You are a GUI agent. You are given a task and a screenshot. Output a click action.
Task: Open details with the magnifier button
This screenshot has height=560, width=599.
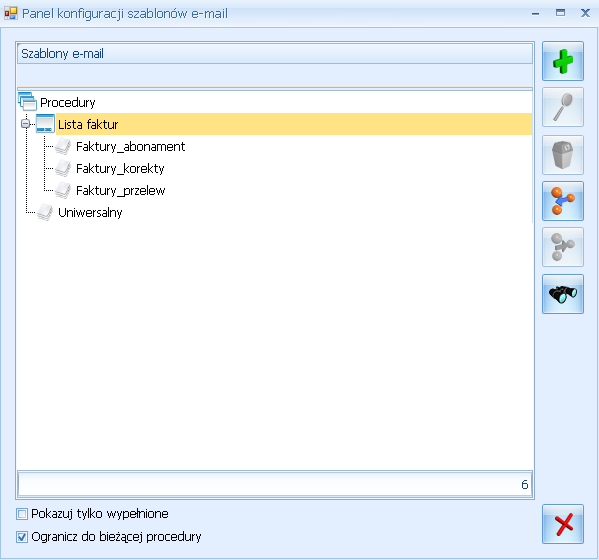click(x=563, y=107)
